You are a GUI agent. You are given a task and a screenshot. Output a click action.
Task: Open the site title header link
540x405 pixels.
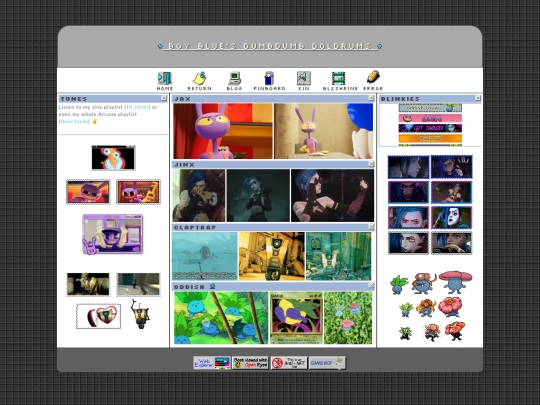point(270,46)
